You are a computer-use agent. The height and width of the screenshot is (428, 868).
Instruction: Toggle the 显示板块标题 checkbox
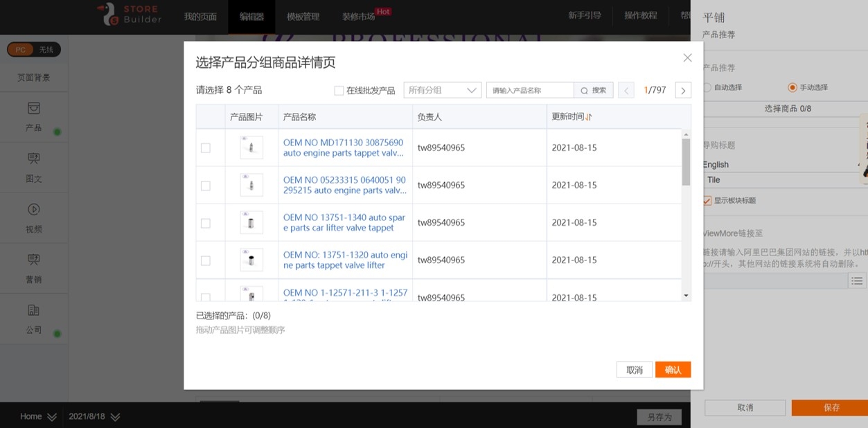click(707, 201)
